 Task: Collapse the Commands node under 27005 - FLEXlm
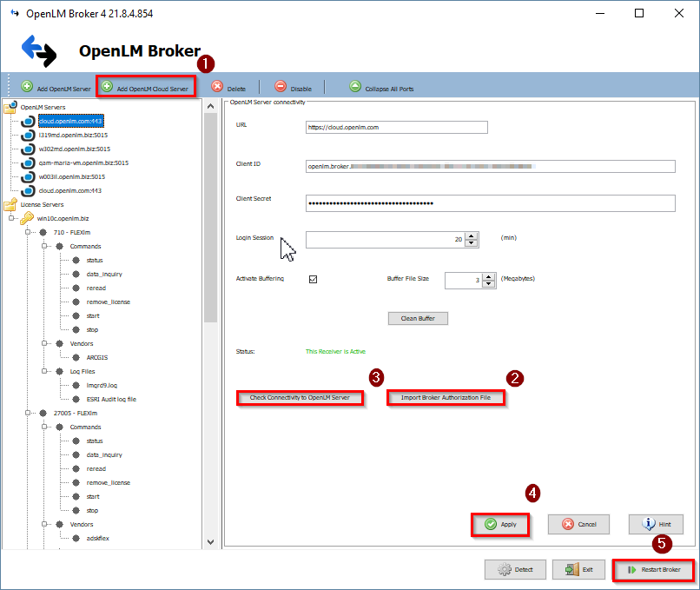[44, 428]
